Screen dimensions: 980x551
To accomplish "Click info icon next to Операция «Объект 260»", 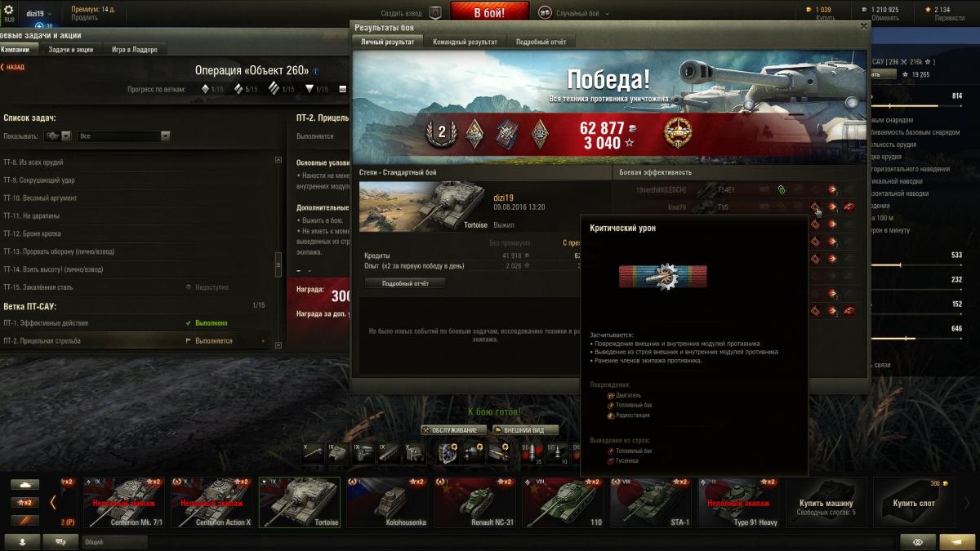I will [316, 71].
